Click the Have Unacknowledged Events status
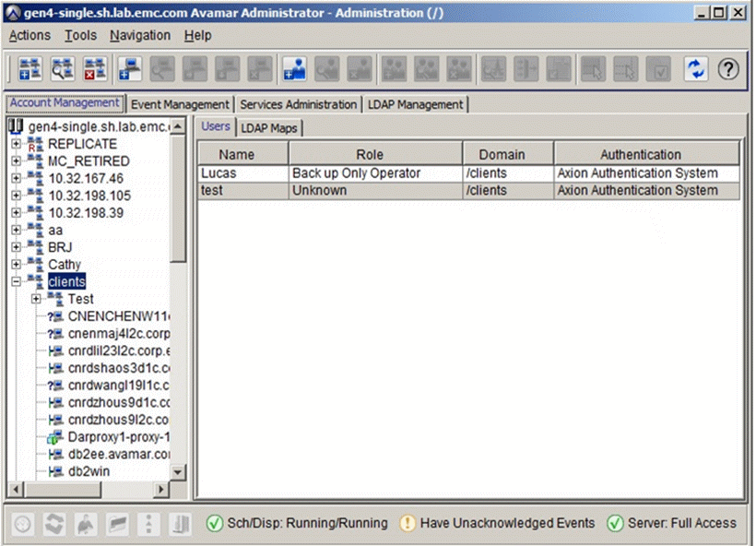Screen dimensions: 756x546 click(x=497, y=523)
